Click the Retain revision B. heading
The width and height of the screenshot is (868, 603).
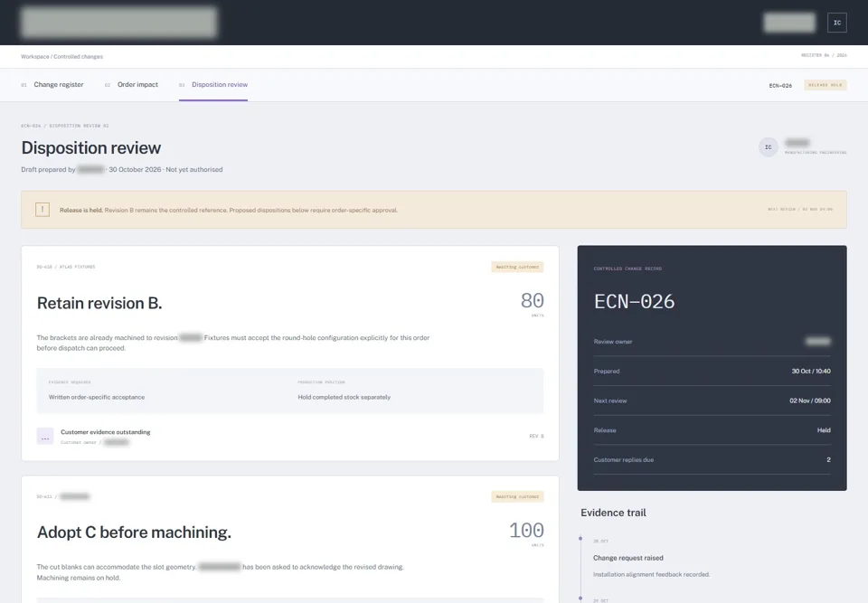point(99,304)
